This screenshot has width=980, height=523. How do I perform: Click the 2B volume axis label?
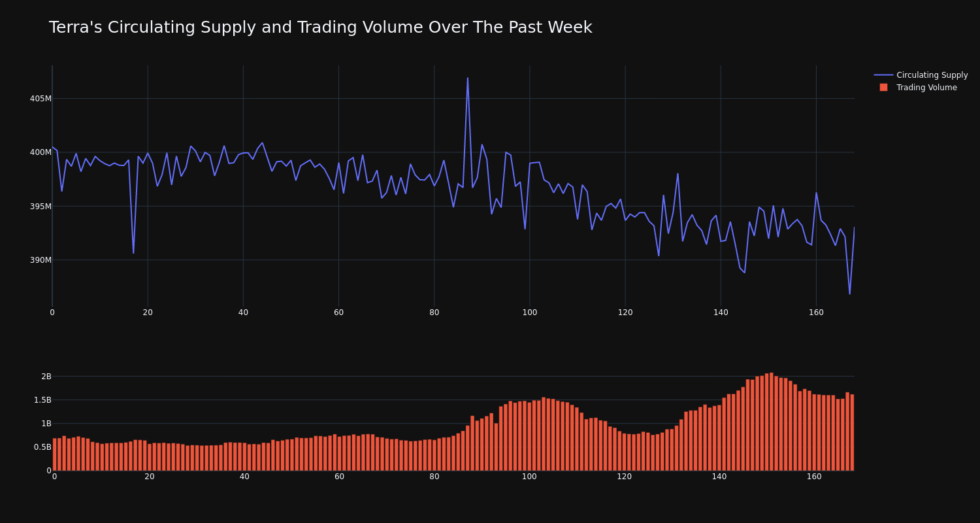[46, 377]
